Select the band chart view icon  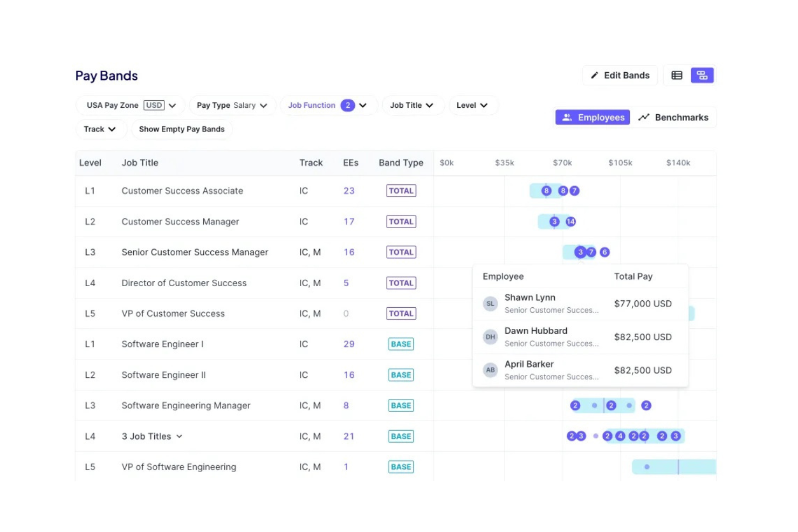coord(702,75)
